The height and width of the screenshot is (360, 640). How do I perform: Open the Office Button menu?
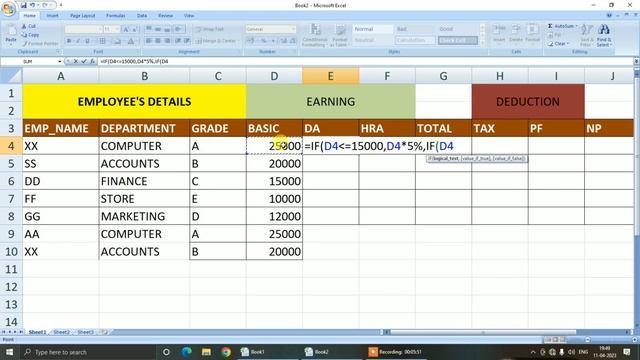[8, 9]
